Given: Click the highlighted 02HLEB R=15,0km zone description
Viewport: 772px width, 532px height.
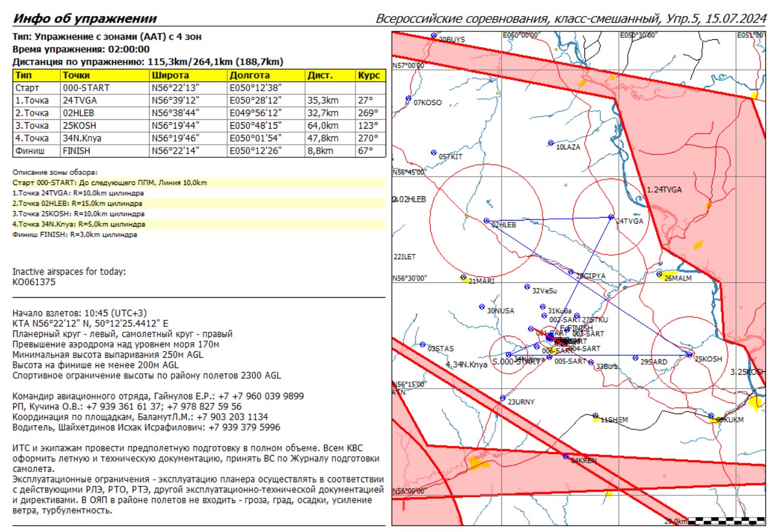Looking at the screenshot, I should point(78,203).
